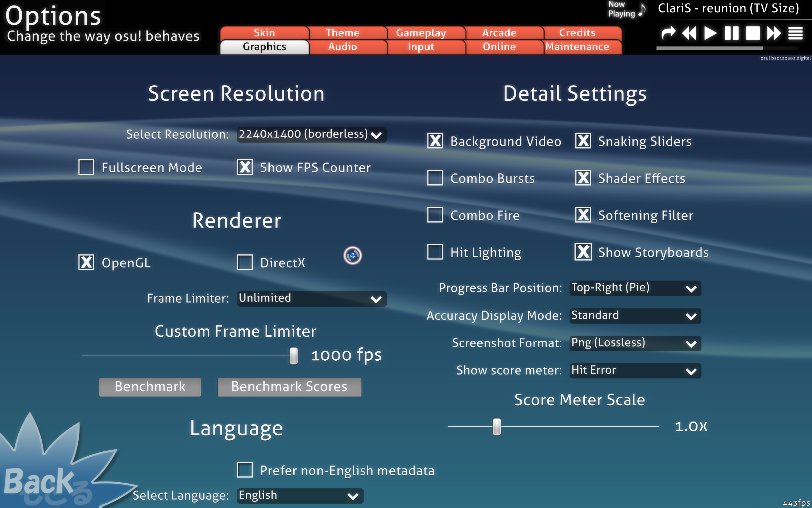Image resolution: width=812 pixels, height=508 pixels.
Task: Click the music progress bar
Action: pos(727,48)
